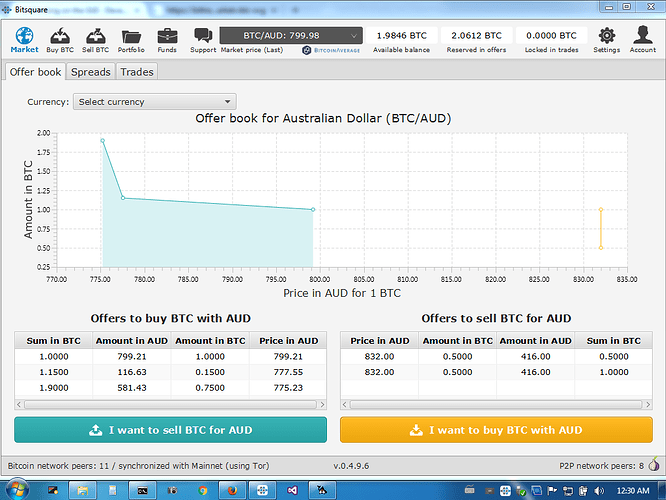Open the BTC/AUD market price dropdown
Image resolution: width=666 pixels, height=500 pixels.
pyautogui.click(x=291, y=36)
